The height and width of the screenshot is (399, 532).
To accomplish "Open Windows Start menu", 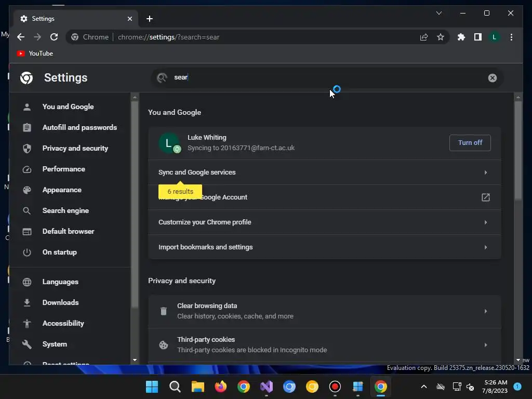I will coord(152,387).
